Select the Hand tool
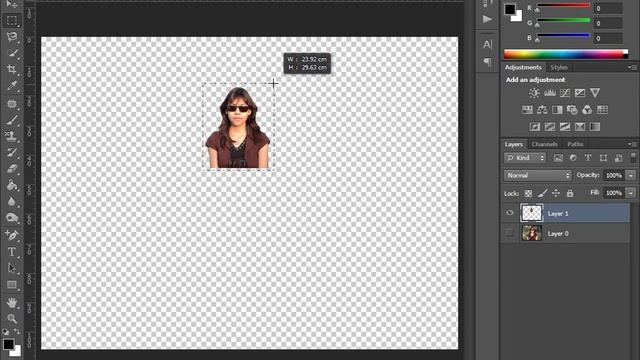Image resolution: width=640 pixels, height=360 pixels. click(x=12, y=302)
